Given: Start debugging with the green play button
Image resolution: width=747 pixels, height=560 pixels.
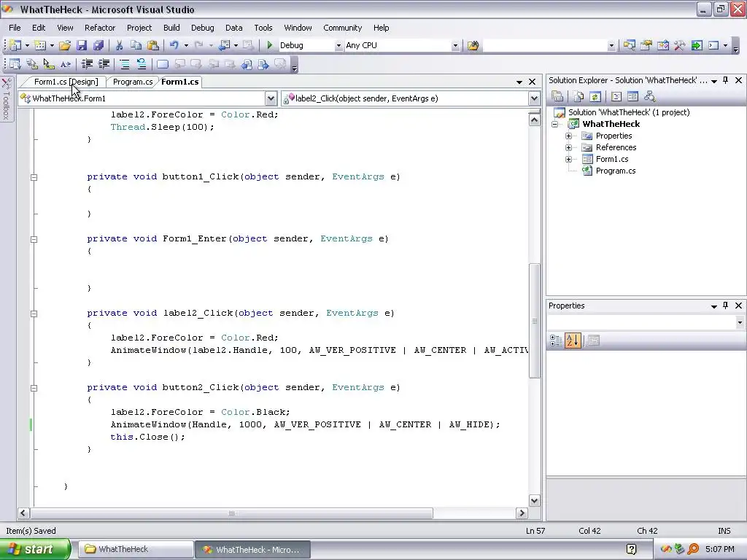Looking at the screenshot, I should [270, 45].
